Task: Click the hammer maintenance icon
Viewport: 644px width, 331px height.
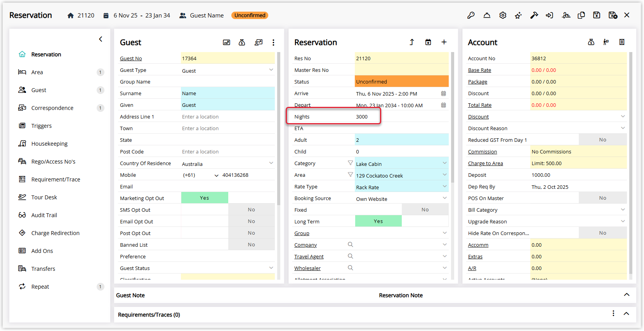Action: click(534, 15)
